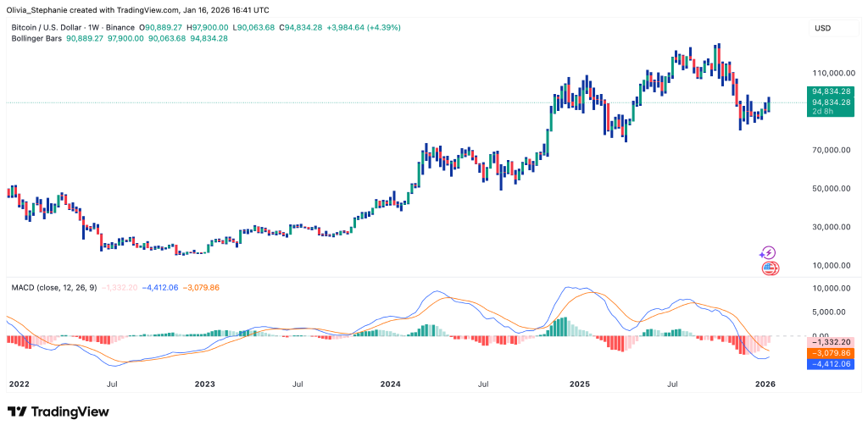Click the 2024 label on time axis
Image resolution: width=868 pixels, height=431 pixels.
pyautogui.click(x=391, y=384)
